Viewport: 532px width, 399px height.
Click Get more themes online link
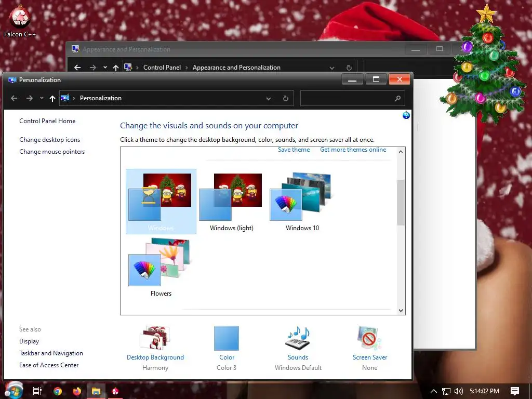353,150
